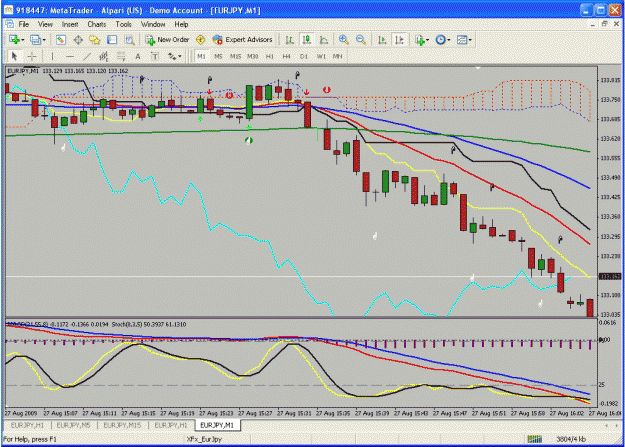Screen dimensions: 625x447
Task: Toggle the Data Window icon
Action: pyautogui.click(x=78, y=40)
